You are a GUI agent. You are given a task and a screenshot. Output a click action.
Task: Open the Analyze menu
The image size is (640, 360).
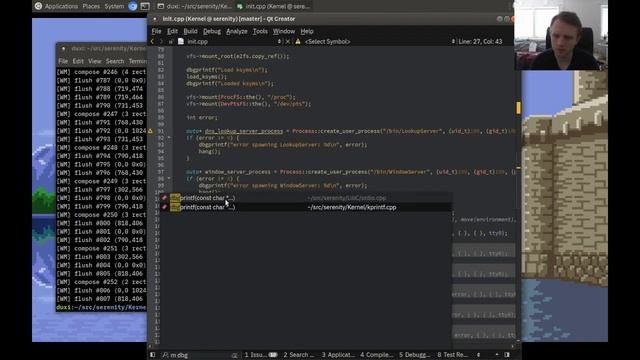(x=237, y=31)
